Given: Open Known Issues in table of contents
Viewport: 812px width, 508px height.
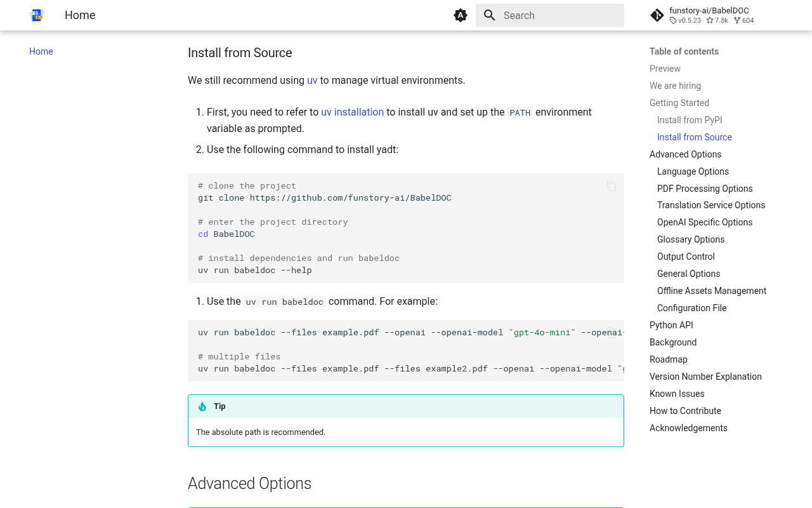Looking at the screenshot, I should tap(677, 394).
